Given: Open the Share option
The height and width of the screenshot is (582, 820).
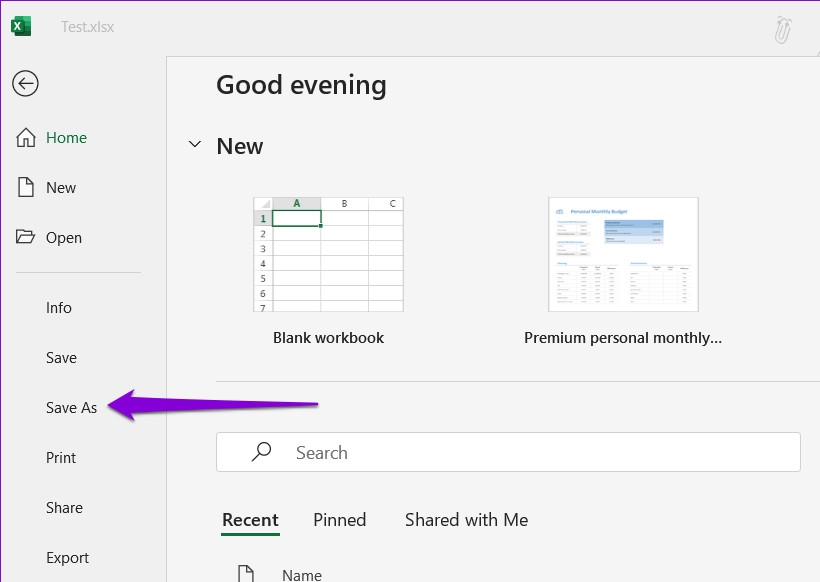Looking at the screenshot, I should pyautogui.click(x=64, y=508).
